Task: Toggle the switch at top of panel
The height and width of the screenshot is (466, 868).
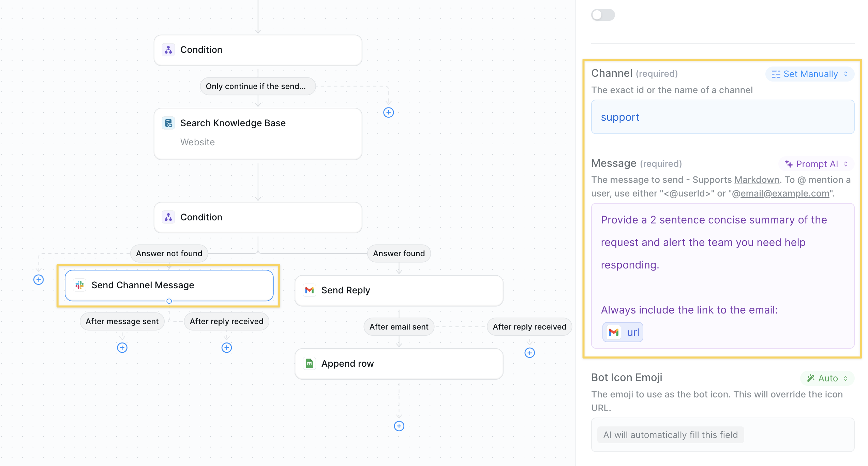Action: tap(603, 15)
